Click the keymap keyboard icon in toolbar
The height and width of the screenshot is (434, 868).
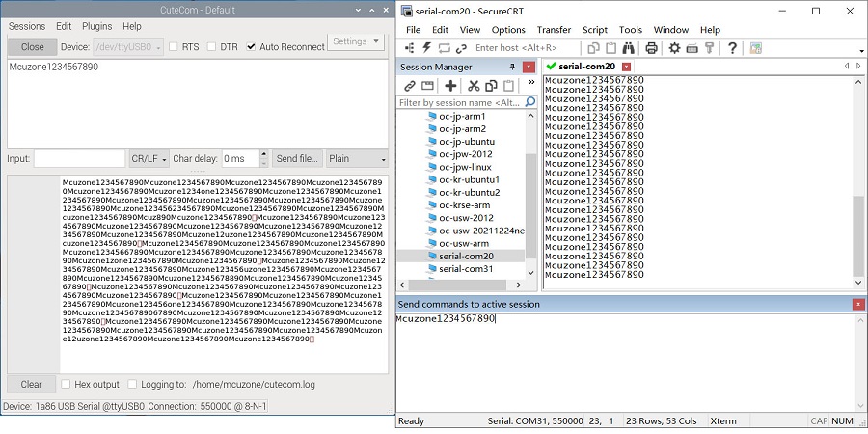[x=692, y=49]
